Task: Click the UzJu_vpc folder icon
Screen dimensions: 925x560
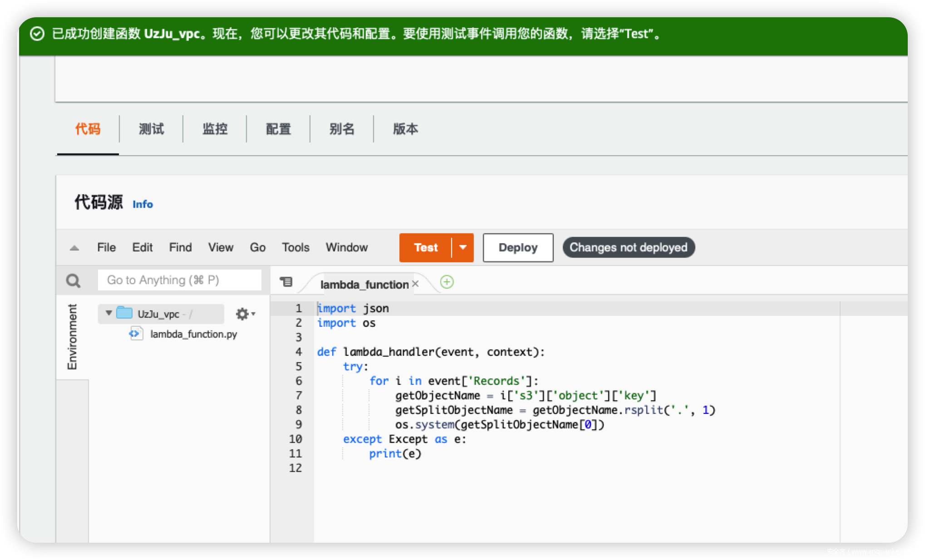Action: pyautogui.click(x=124, y=313)
